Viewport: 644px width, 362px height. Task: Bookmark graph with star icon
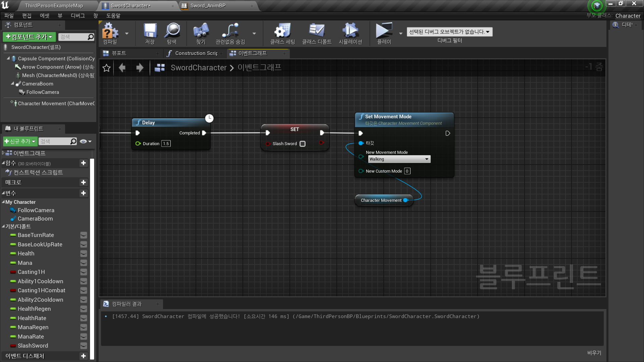(x=106, y=68)
